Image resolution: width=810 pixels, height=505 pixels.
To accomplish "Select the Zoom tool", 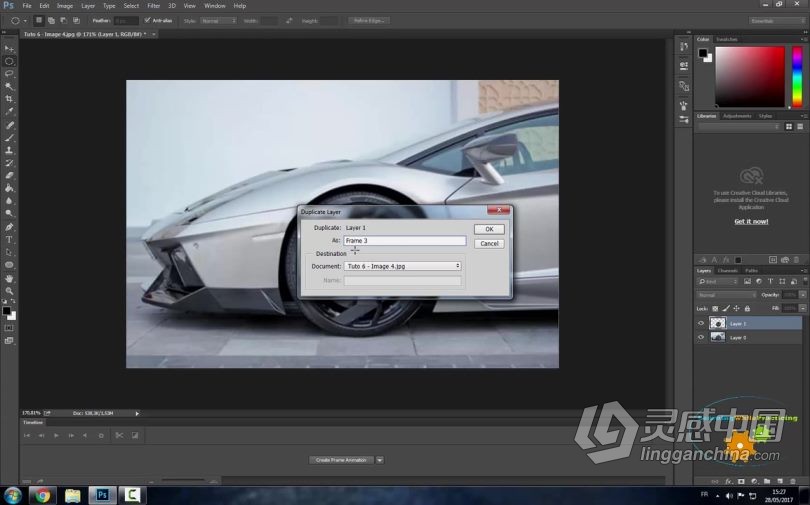I will click(x=9, y=291).
